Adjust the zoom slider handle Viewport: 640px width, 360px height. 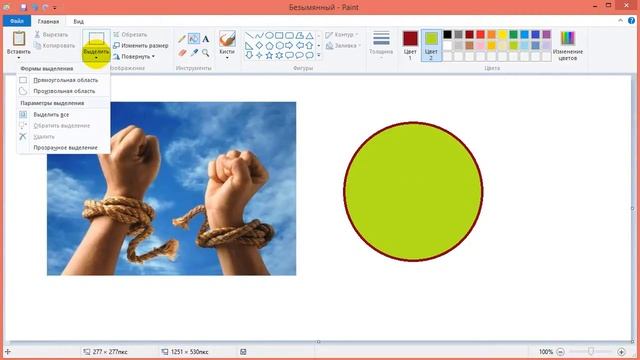(591, 351)
